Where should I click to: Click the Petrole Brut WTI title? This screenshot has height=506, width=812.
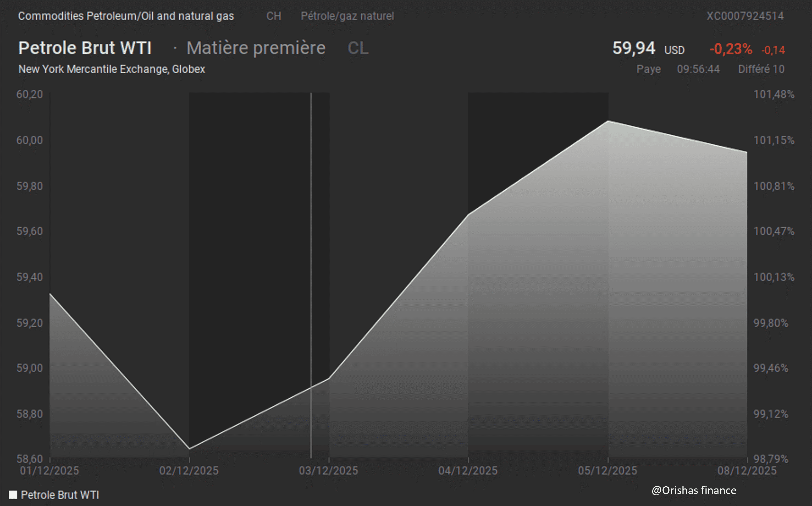pyautogui.click(x=85, y=48)
